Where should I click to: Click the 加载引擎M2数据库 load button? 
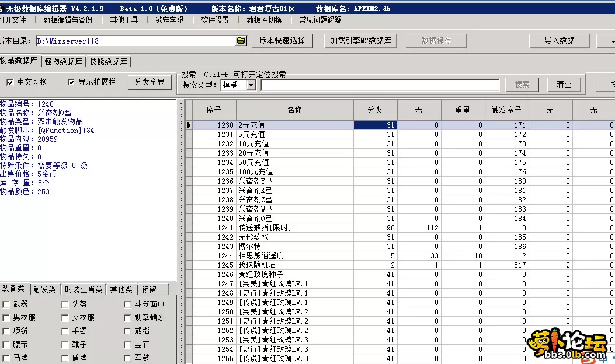(360, 41)
